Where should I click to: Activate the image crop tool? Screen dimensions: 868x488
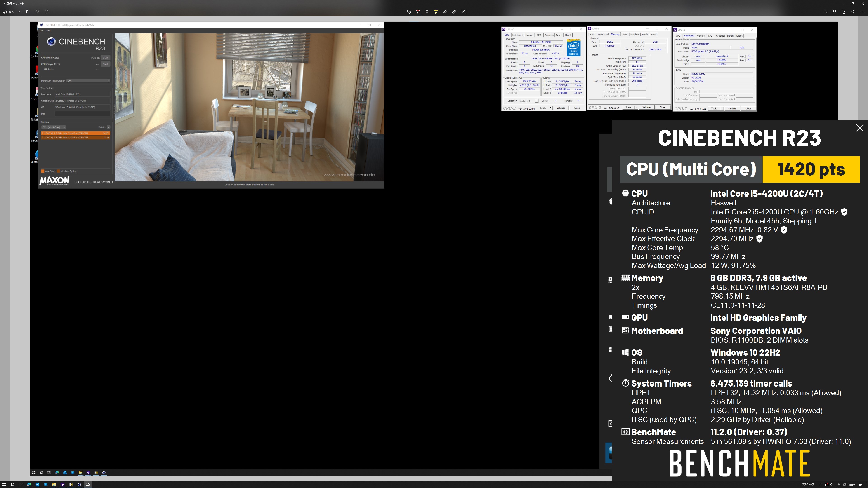[x=463, y=12]
